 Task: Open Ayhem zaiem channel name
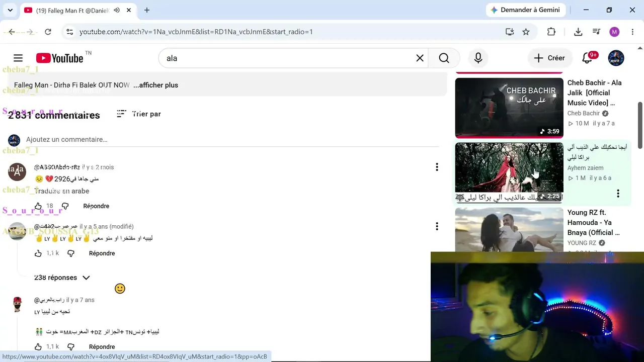(585, 168)
